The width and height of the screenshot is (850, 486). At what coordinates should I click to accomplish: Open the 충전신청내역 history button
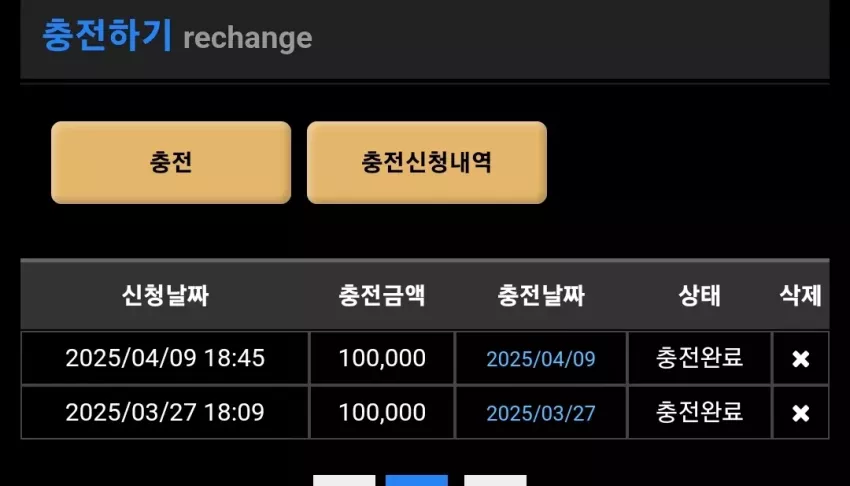pos(427,163)
